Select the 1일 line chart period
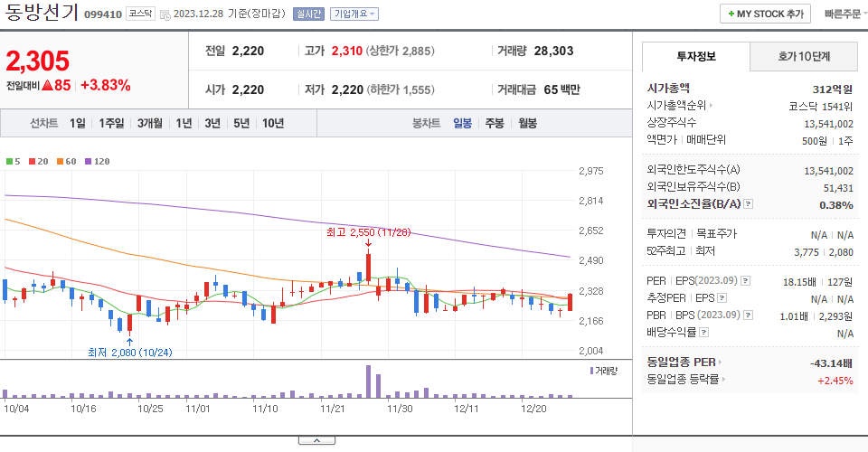The image size is (868, 452). pyautogui.click(x=78, y=123)
